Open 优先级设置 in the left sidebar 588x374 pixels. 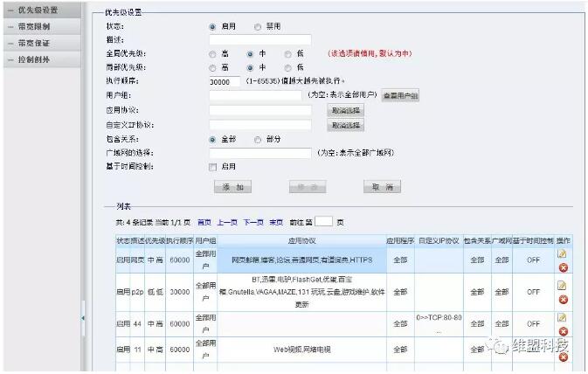[38, 10]
